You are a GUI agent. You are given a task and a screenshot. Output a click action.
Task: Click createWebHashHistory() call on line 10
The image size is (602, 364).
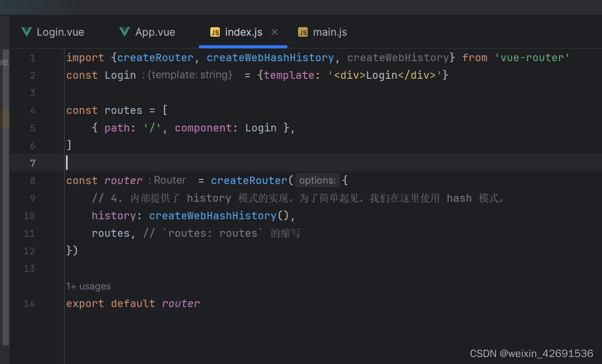tap(212, 216)
